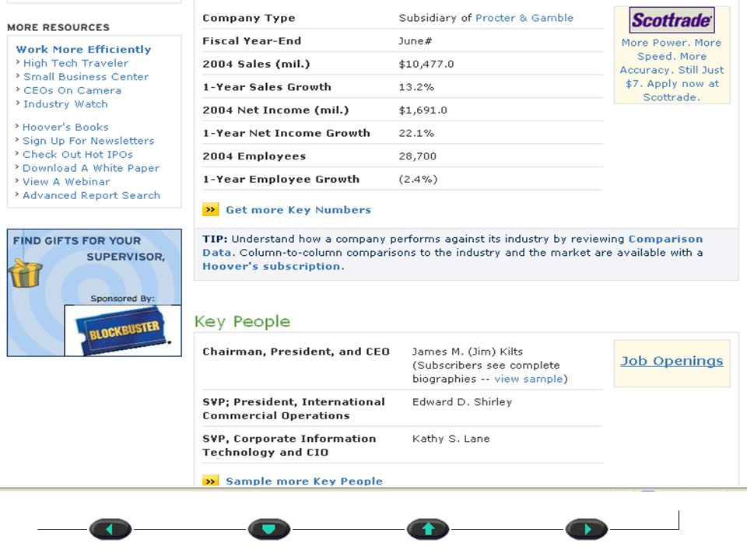Open High Tech Traveler link

point(75,63)
